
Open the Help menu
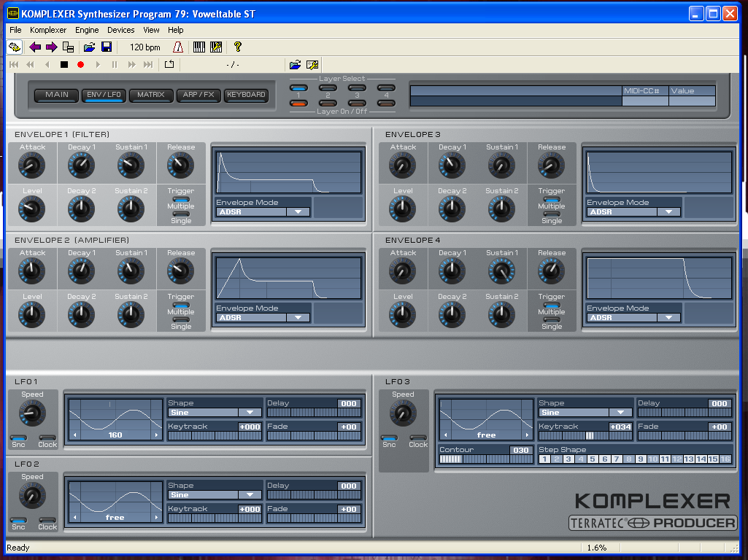(176, 30)
